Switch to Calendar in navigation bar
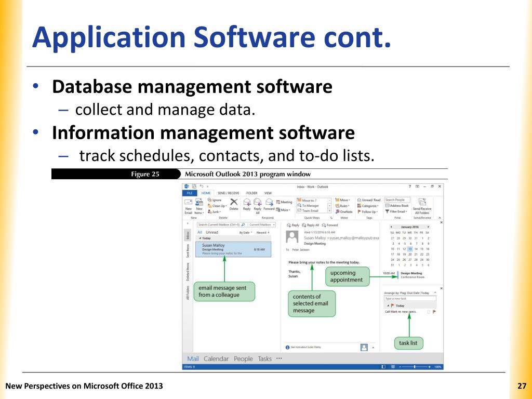The image size is (532, 399). (x=216, y=358)
